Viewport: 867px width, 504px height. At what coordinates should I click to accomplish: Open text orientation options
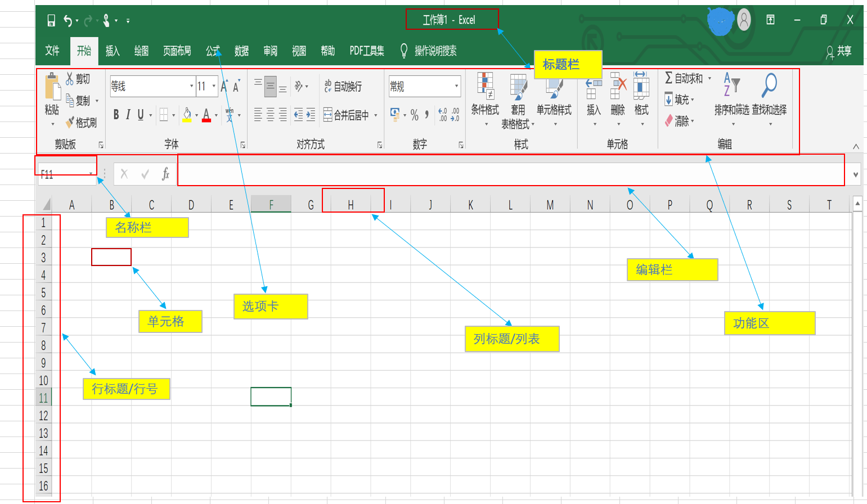(x=299, y=86)
